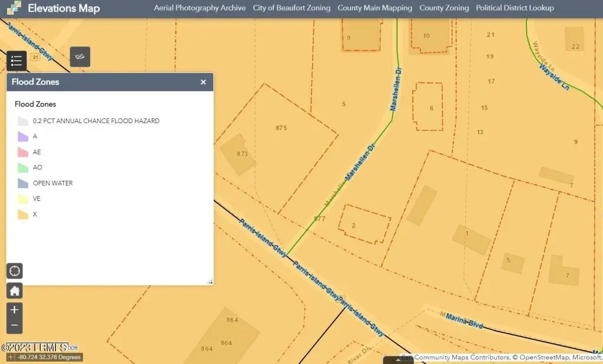Zoom in on the map
Image resolution: width=603 pixels, height=364 pixels.
(x=15, y=310)
